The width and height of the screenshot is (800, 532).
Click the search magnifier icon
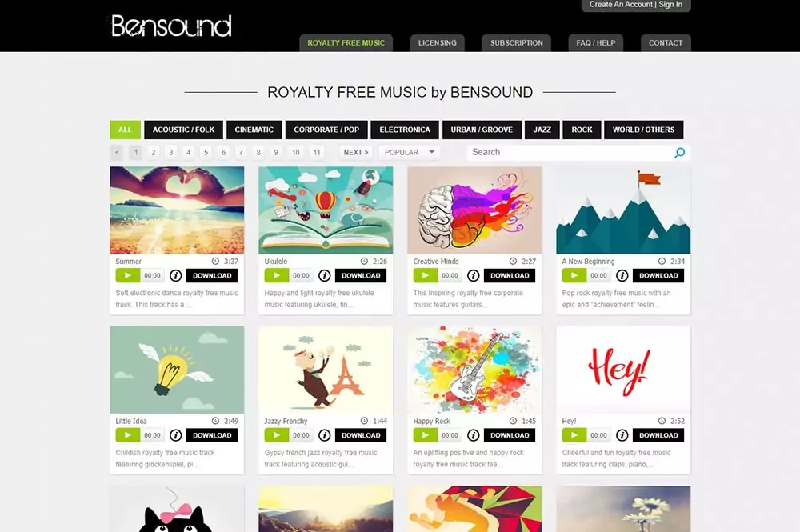pyautogui.click(x=679, y=153)
